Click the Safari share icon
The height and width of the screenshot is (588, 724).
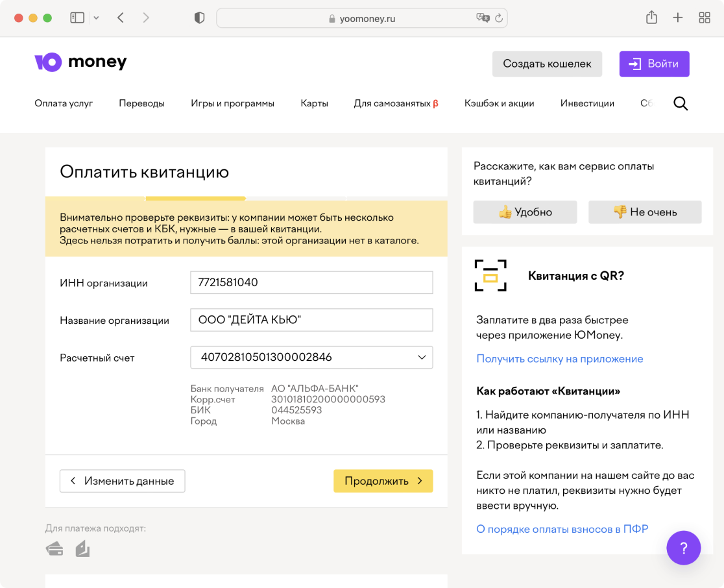[651, 18]
